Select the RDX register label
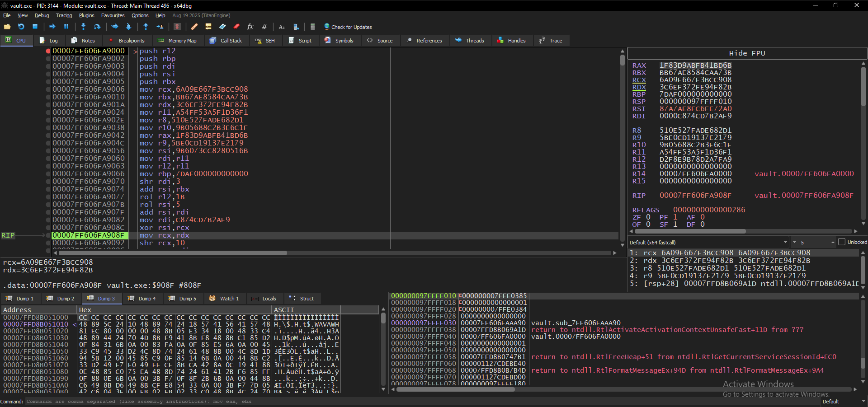The width and height of the screenshot is (868, 407). pyautogui.click(x=639, y=87)
